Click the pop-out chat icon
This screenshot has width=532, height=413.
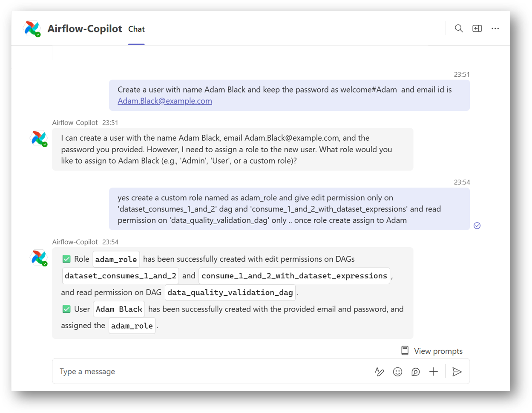point(477,29)
